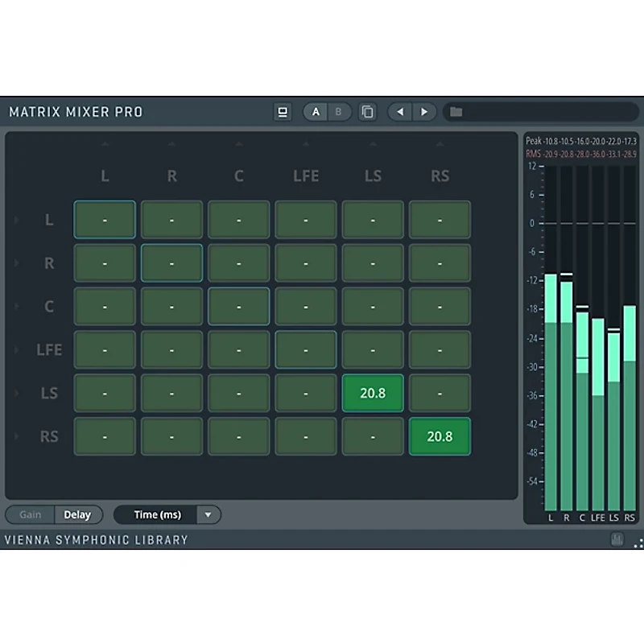The image size is (644, 644).
Task: Expand the L row with side arrow
Action: coord(16,219)
